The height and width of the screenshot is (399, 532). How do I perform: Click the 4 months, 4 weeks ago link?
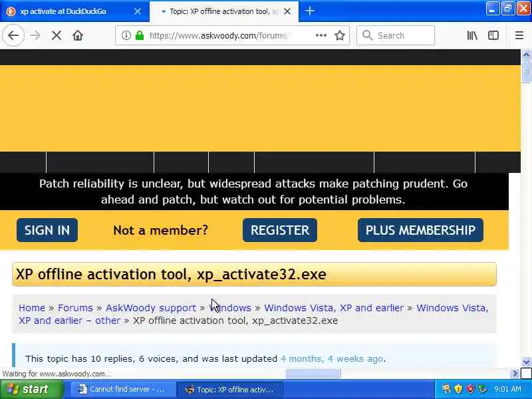click(x=332, y=358)
